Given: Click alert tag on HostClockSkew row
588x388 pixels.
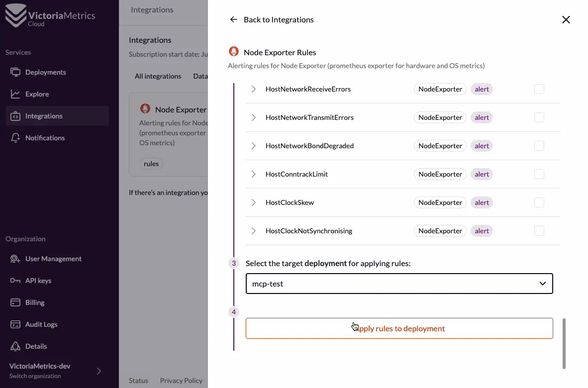Looking at the screenshot, I should 482,202.
